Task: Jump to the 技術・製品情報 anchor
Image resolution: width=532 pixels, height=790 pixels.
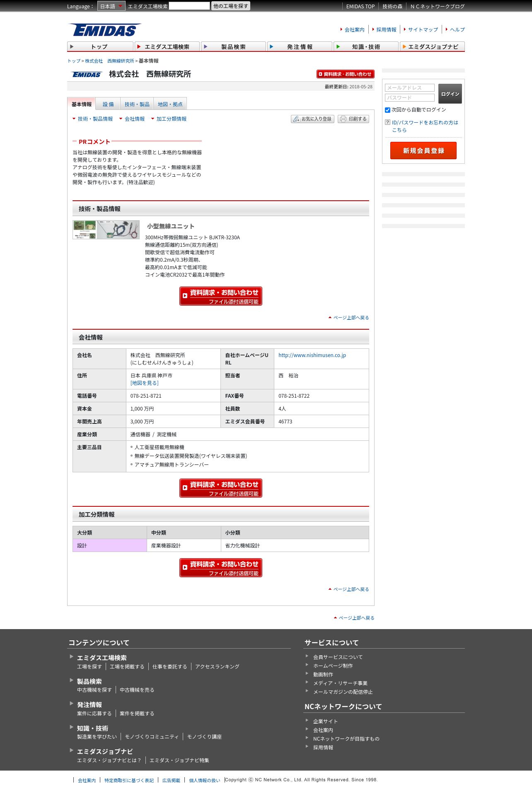Action: click(95, 119)
